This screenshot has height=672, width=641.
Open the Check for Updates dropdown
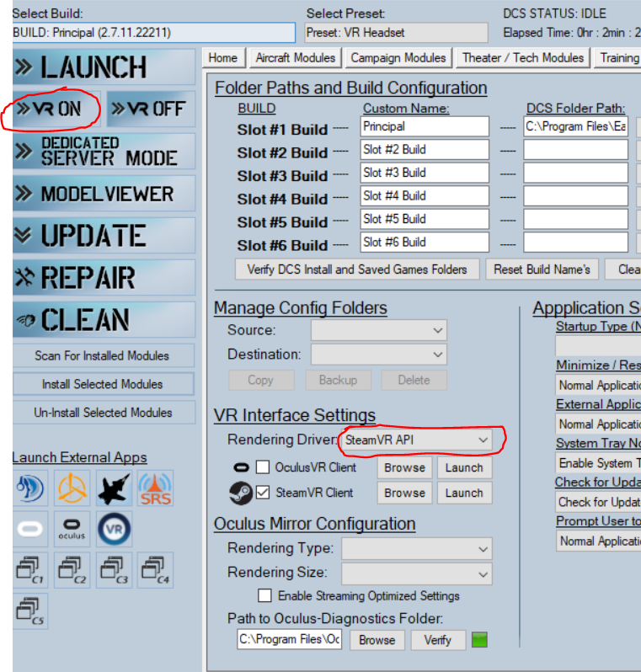point(599,502)
